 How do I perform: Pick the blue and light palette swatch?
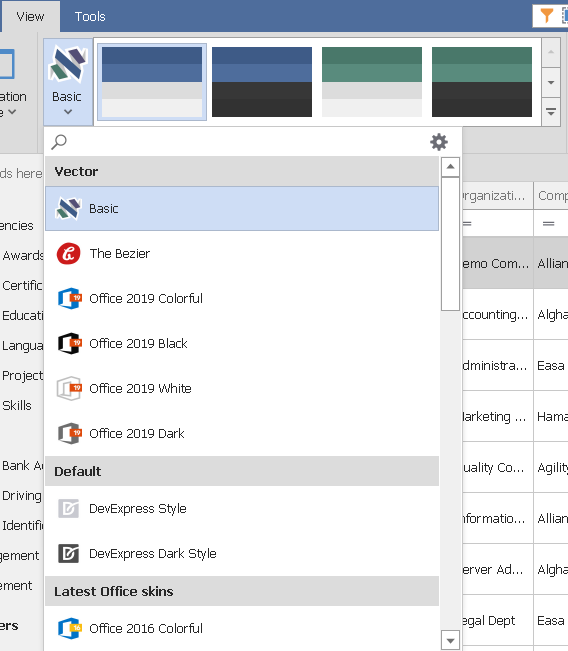[152, 82]
